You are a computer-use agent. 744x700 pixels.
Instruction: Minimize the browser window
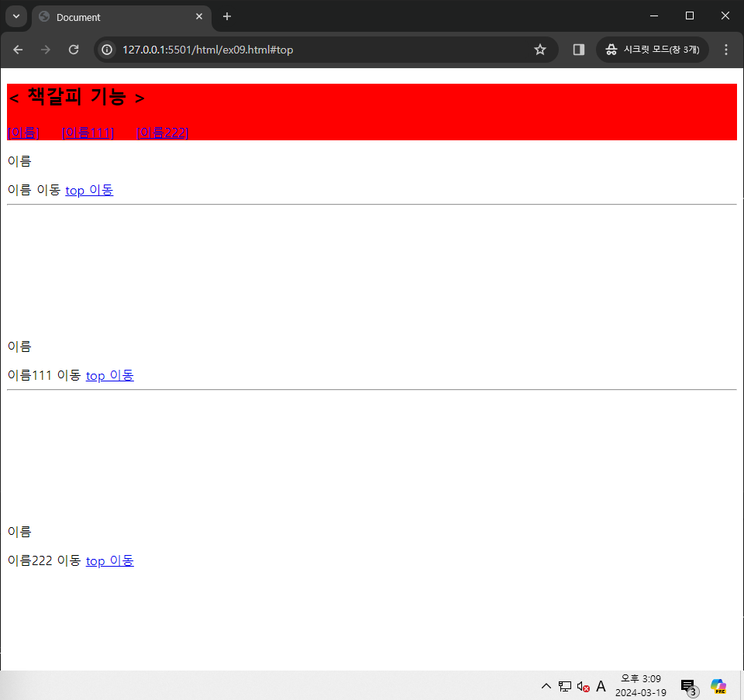pyautogui.click(x=654, y=16)
